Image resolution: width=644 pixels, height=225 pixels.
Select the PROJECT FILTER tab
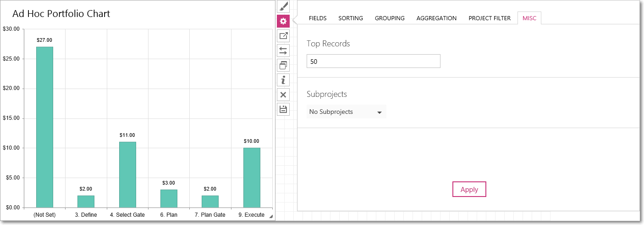pyautogui.click(x=490, y=18)
